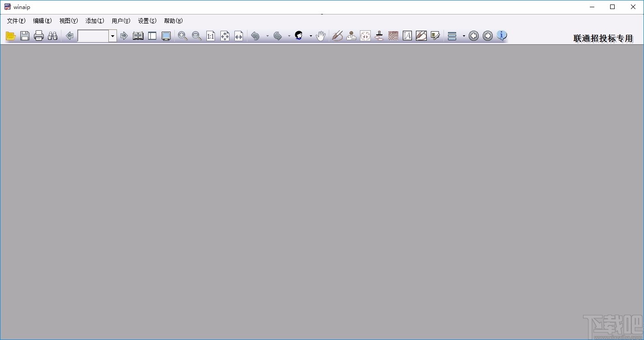The image size is (644, 340).
Task: Click the three horizontal lines icon
Action: tap(452, 36)
